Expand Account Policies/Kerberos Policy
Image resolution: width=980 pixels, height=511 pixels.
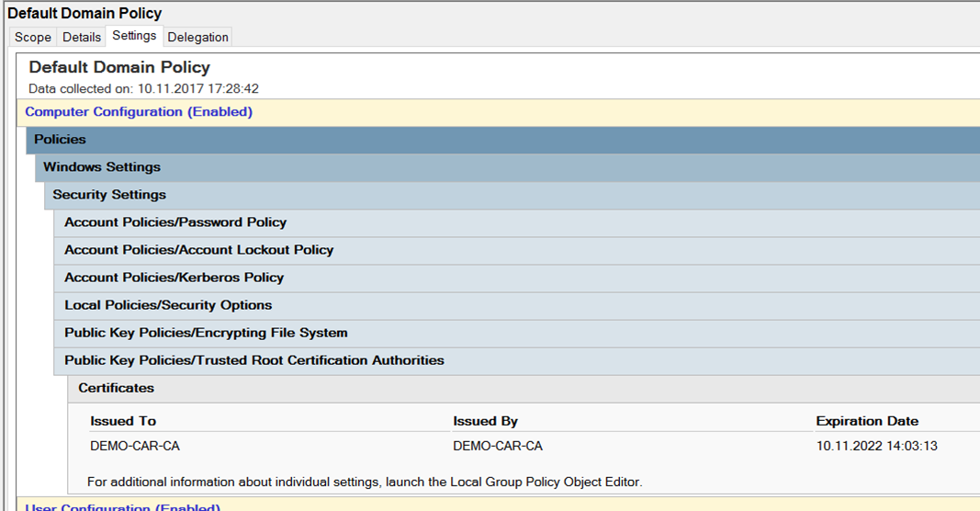coord(174,278)
